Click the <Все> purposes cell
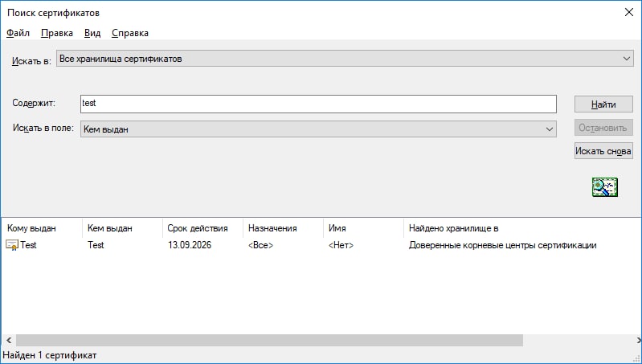This screenshot has width=642, height=364. coord(260,245)
